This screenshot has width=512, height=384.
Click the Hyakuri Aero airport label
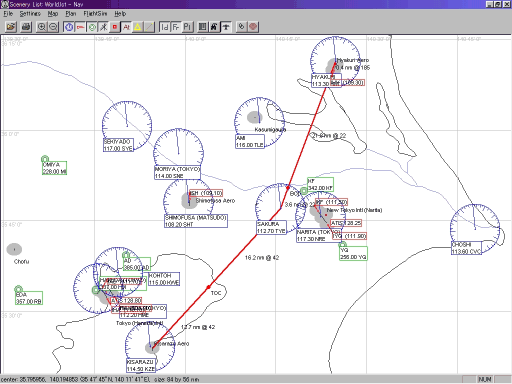(353, 60)
